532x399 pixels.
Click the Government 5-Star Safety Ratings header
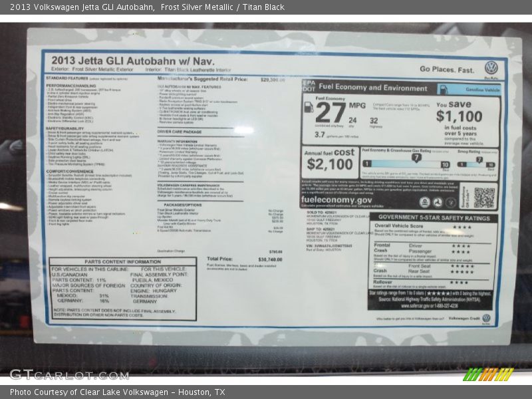[x=434, y=218]
